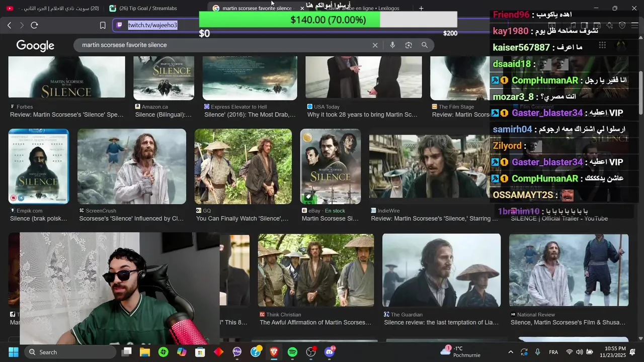This screenshot has width=644, height=362.
Task: Open The Guardian Silence review image
Action: tap(441, 270)
